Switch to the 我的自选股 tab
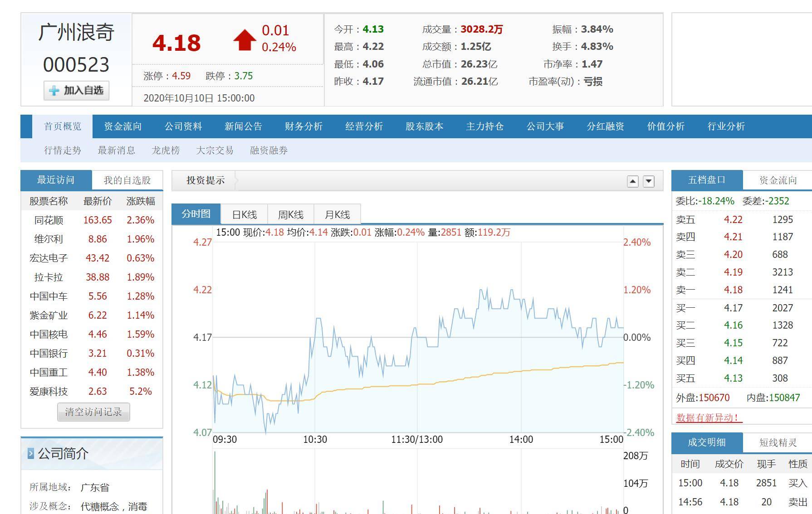 [125, 179]
